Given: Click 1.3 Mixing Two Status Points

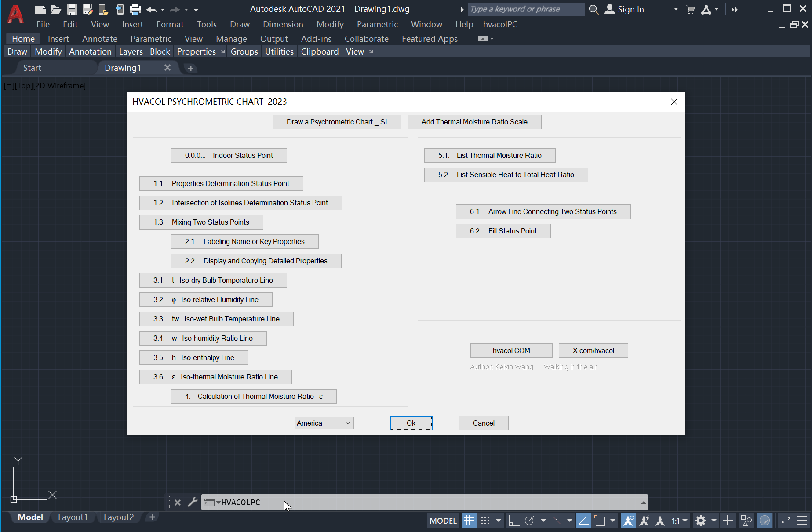Looking at the screenshot, I should click(201, 222).
